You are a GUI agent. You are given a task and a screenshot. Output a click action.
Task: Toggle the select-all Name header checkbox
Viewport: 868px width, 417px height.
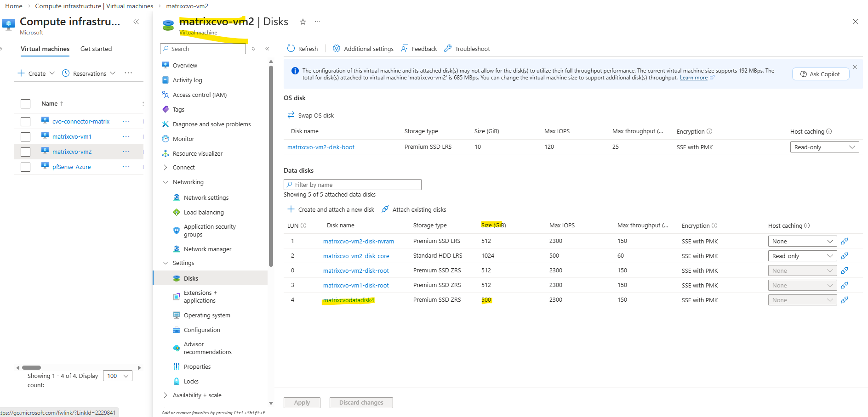click(x=26, y=104)
